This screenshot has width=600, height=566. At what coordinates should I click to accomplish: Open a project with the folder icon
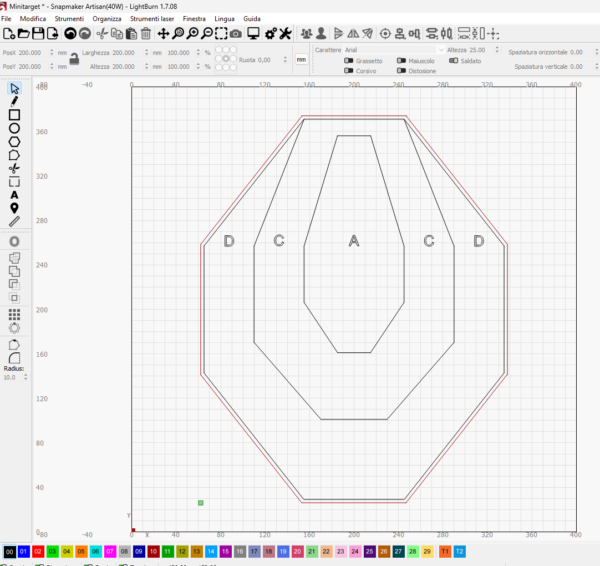23,34
